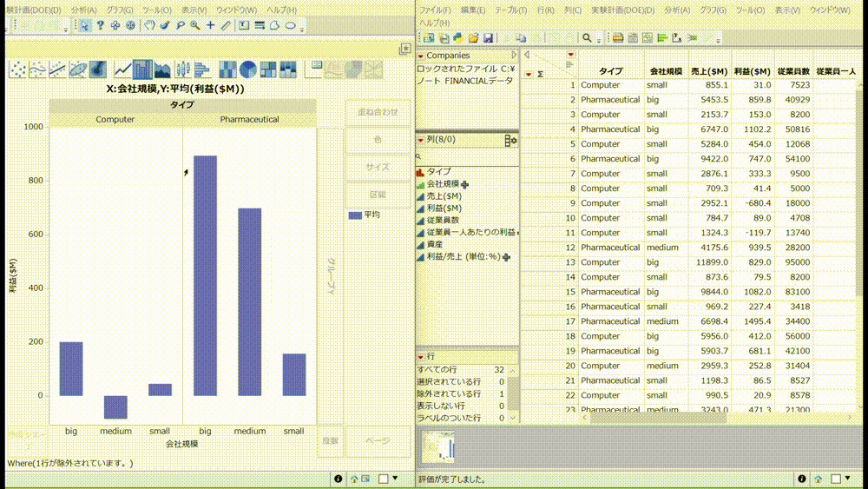868x489 pixels.
Task: Click the サイズ drop zone button
Action: pyautogui.click(x=378, y=168)
